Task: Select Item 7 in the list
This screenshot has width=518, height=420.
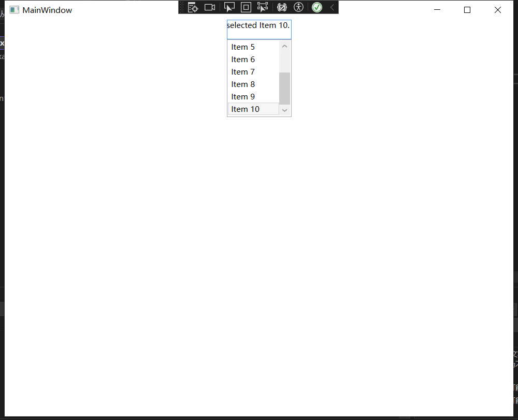Action: click(x=253, y=71)
